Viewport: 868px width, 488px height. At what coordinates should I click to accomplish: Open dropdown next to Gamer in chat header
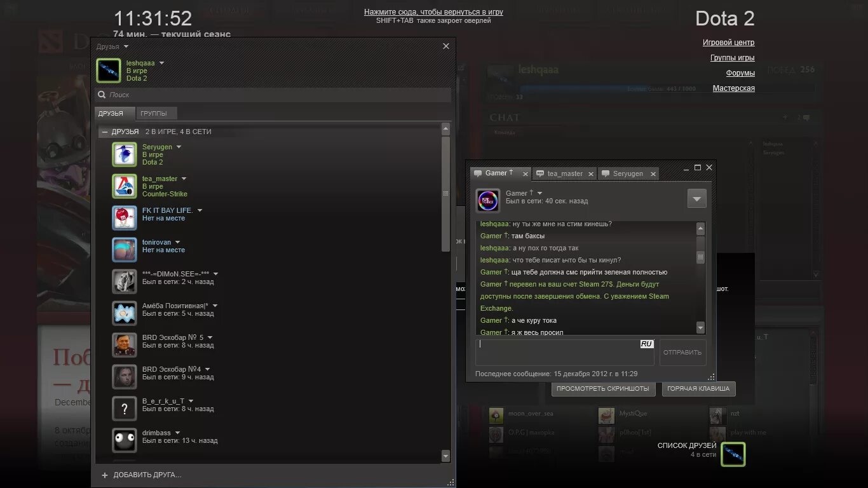pos(539,193)
